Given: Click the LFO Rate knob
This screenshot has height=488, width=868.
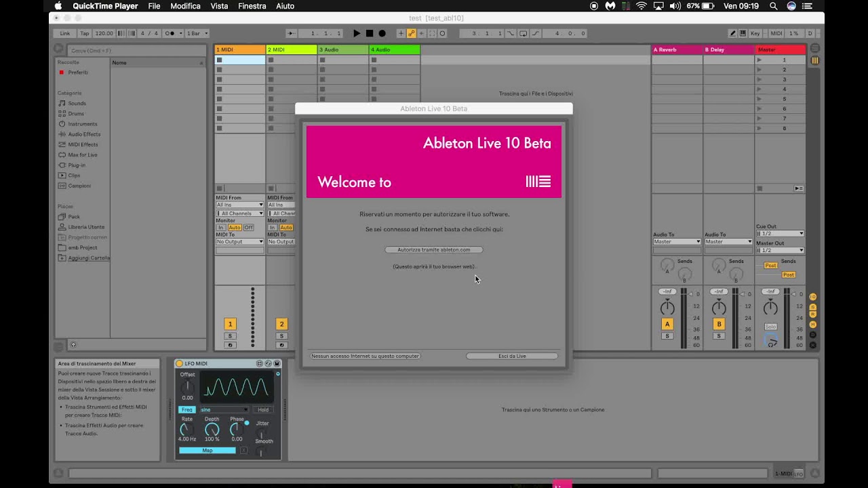Looking at the screenshot, I should 187,430.
